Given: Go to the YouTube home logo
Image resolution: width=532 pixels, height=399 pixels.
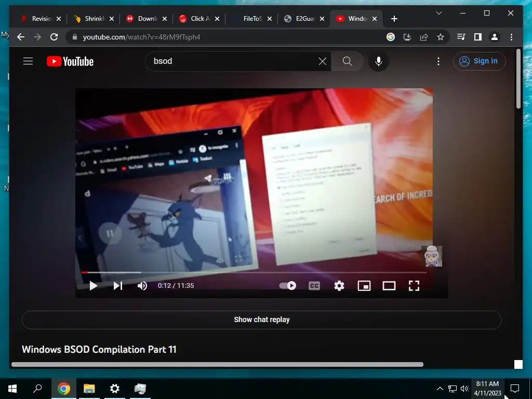Looking at the screenshot, I should [x=70, y=61].
